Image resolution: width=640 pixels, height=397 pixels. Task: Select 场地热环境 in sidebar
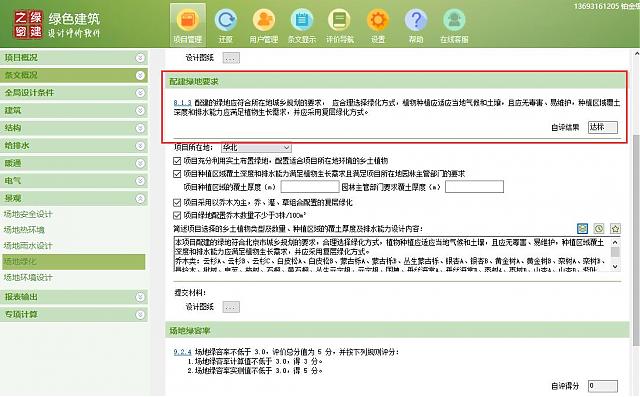(x=24, y=230)
